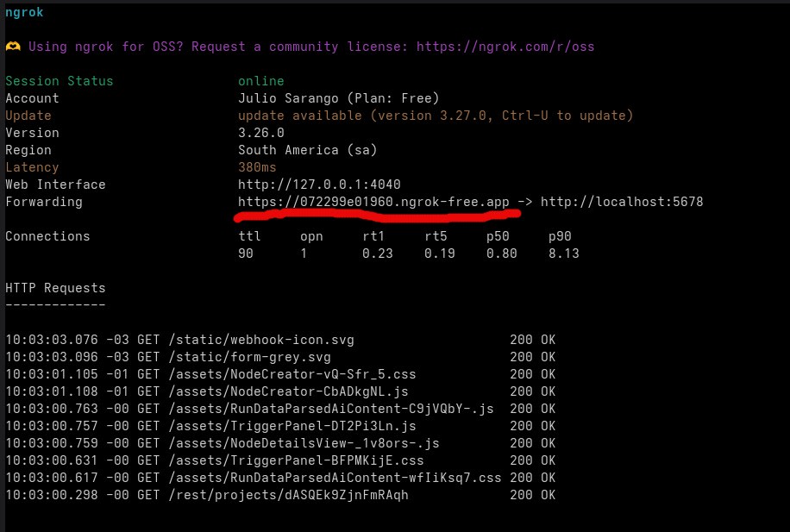Screen dimensions: 790x532
Task: Select the TriggerPanel-BFPMKijE.css request row
Action: 280,460
